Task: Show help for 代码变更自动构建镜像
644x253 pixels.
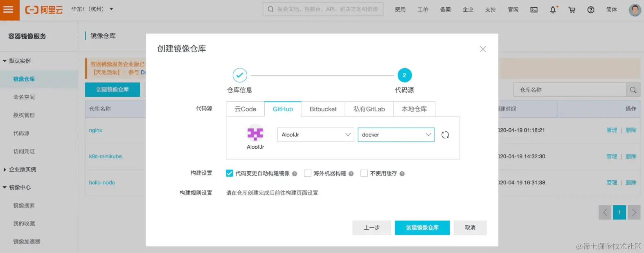Action: click(x=295, y=174)
